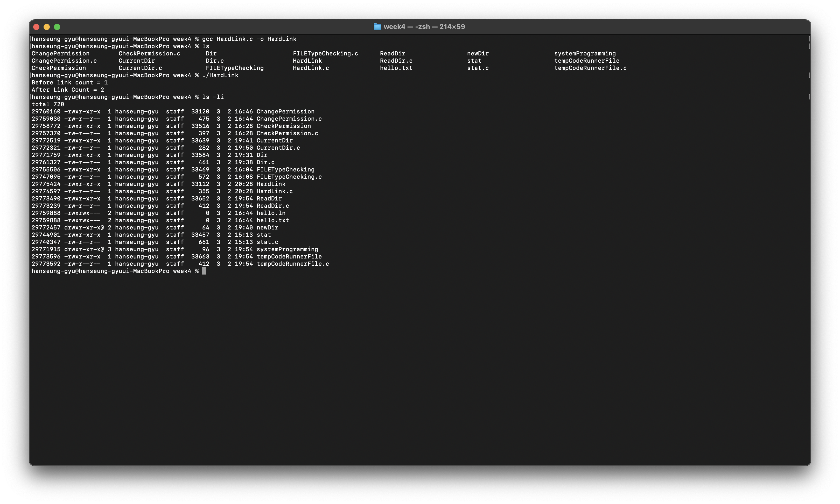The height and width of the screenshot is (504, 840).
Task: Click the 'stat.c' filename in the long listing
Action: [267, 242]
